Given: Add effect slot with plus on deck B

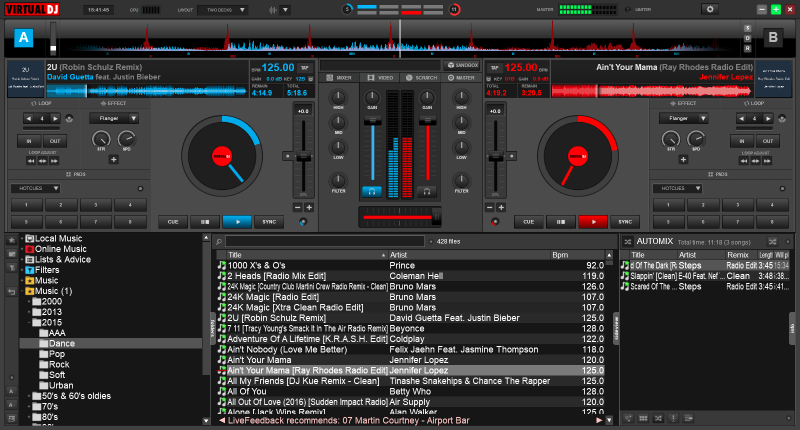Looking at the screenshot, I should coord(683,159).
